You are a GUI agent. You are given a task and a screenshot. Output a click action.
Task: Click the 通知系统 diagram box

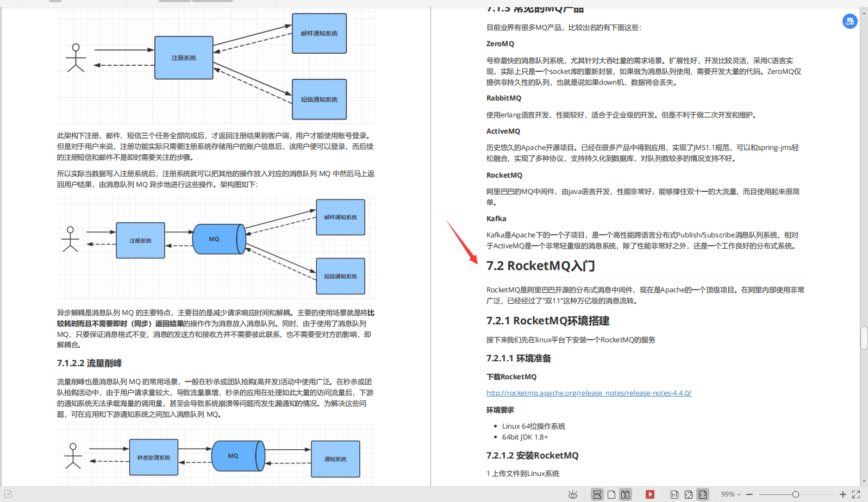(x=335, y=459)
